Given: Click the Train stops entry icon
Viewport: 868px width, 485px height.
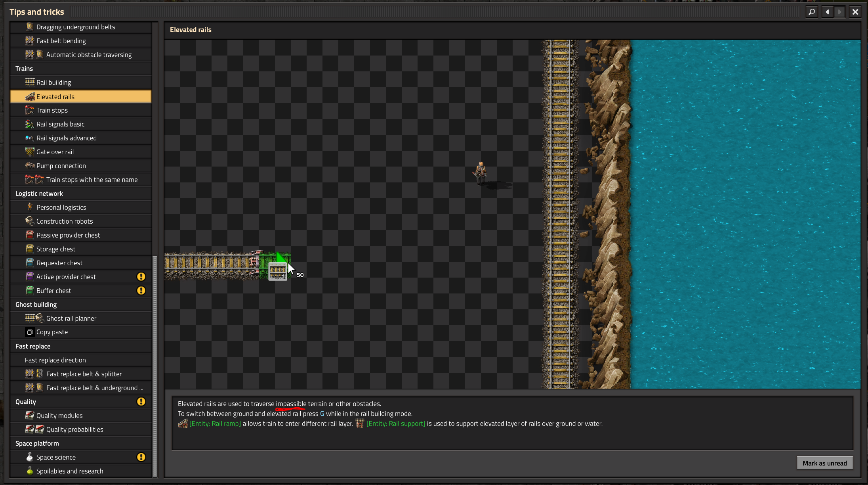Looking at the screenshot, I should pyautogui.click(x=30, y=110).
